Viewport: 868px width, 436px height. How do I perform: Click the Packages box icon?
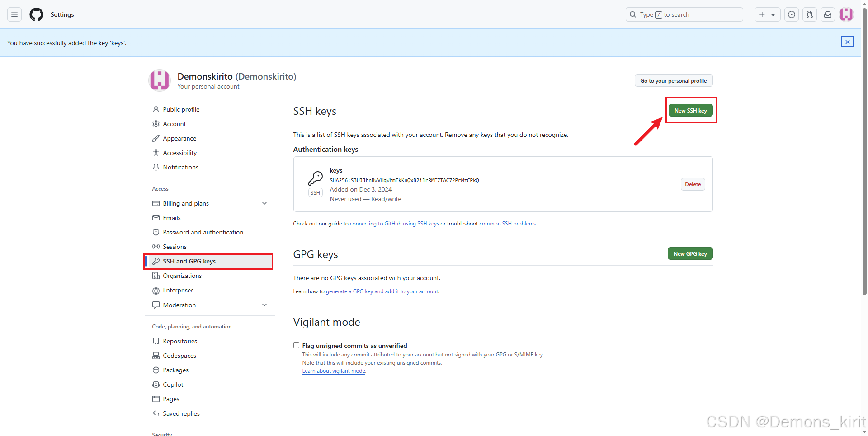click(156, 370)
